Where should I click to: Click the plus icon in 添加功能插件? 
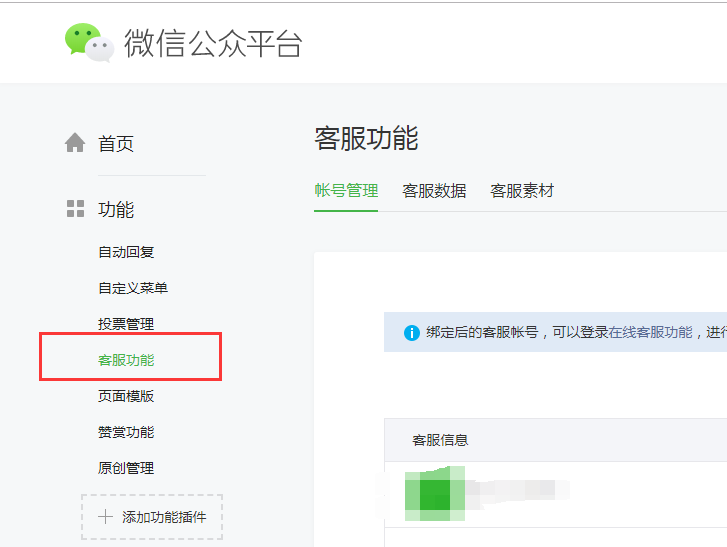(x=105, y=517)
